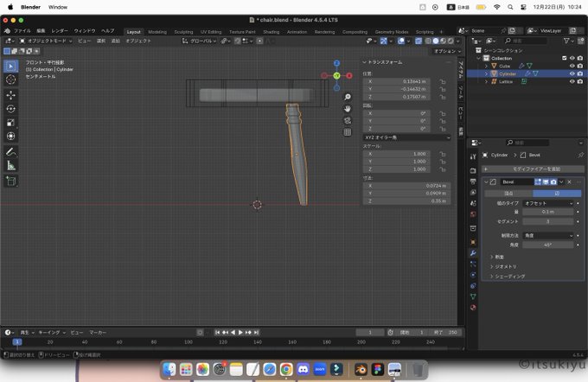Open the width type Offset dropdown
Image resolution: width=588 pixels, height=382 pixels.
(x=548, y=203)
